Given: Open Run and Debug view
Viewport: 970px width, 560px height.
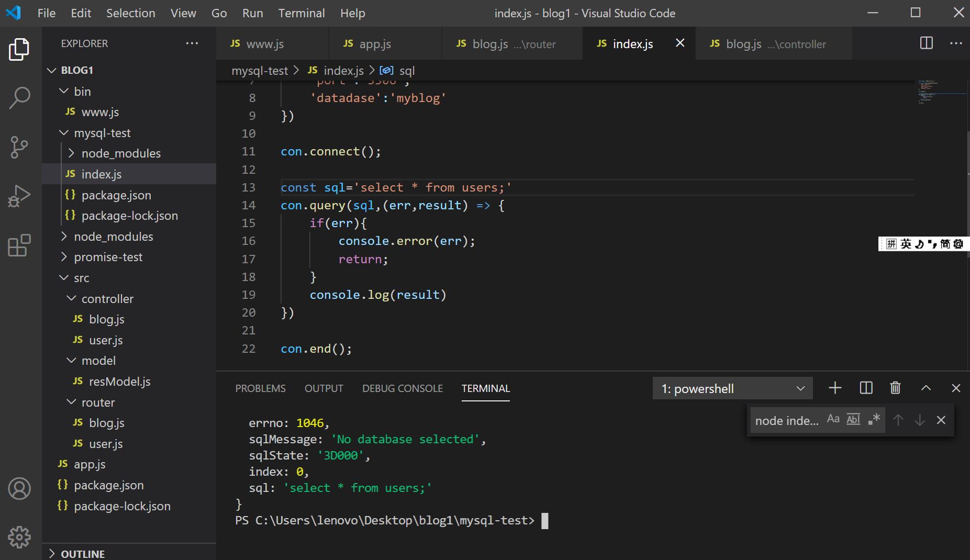Looking at the screenshot, I should (19, 196).
